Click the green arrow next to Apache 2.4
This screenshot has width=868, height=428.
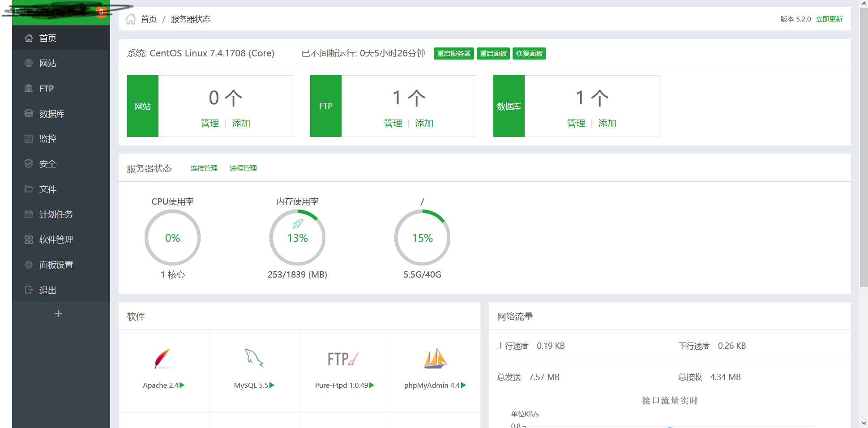click(x=182, y=385)
